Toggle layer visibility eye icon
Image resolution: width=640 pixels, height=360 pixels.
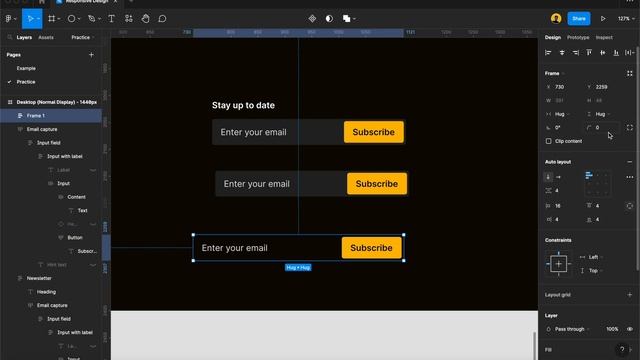(630, 329)
